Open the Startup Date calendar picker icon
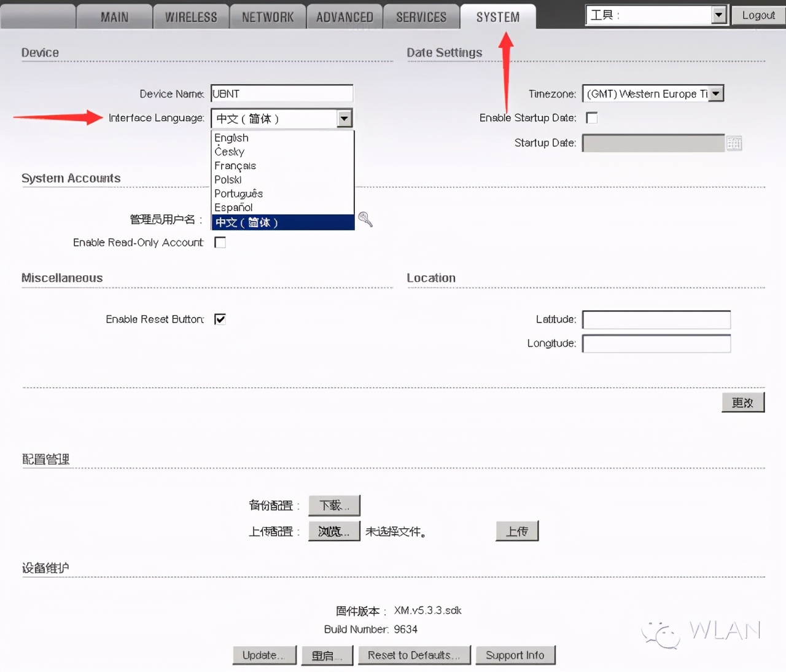 pos(734,143)
